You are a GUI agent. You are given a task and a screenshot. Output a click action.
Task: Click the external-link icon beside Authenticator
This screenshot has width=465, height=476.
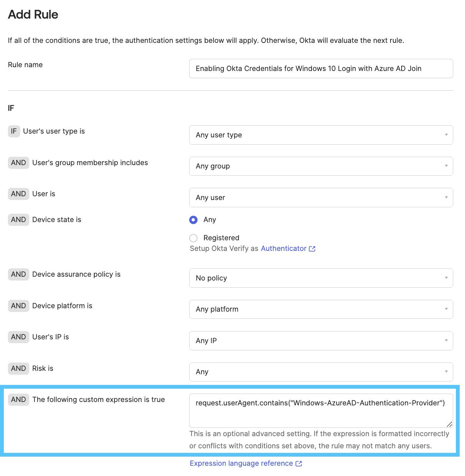pos(312,249)
